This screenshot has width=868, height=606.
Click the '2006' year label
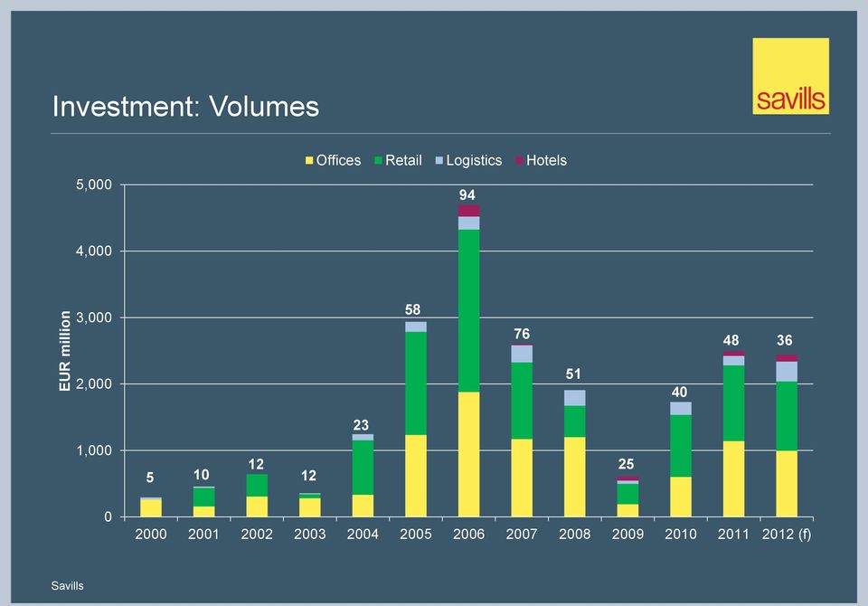coord(469,534)
